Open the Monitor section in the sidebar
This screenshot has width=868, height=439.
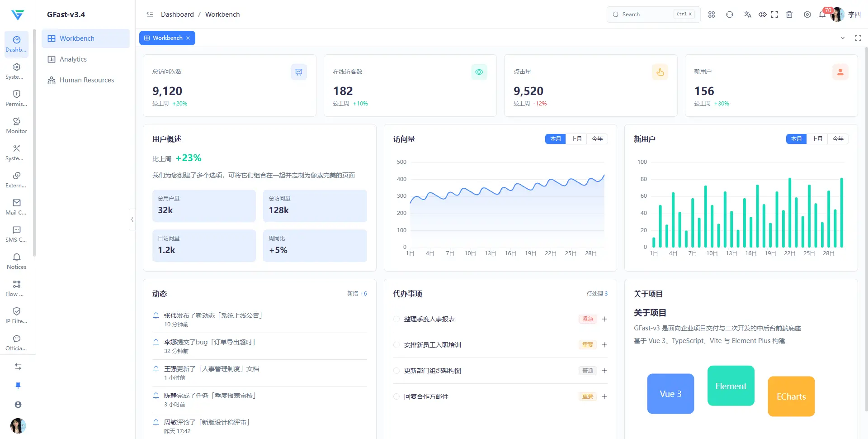click(17, 125)
